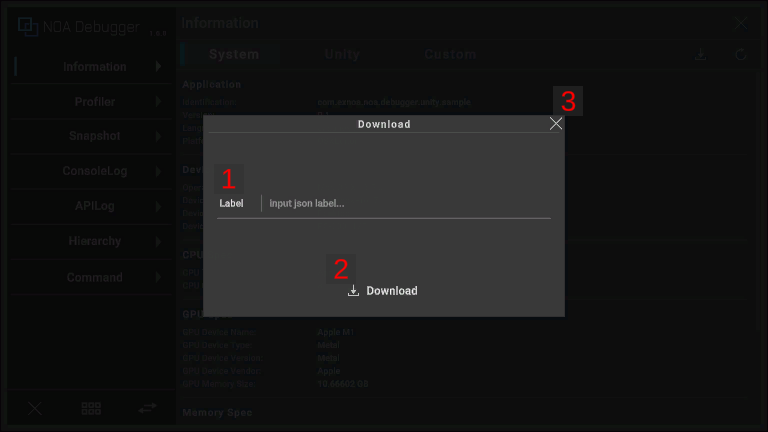Click the X icon in sidebar footer
768x432 pixels.
tap(35, 408)
